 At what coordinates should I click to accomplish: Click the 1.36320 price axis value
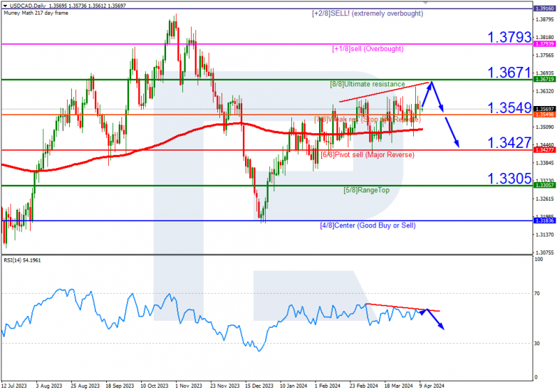pyautogui.click(x=544, y=92)
